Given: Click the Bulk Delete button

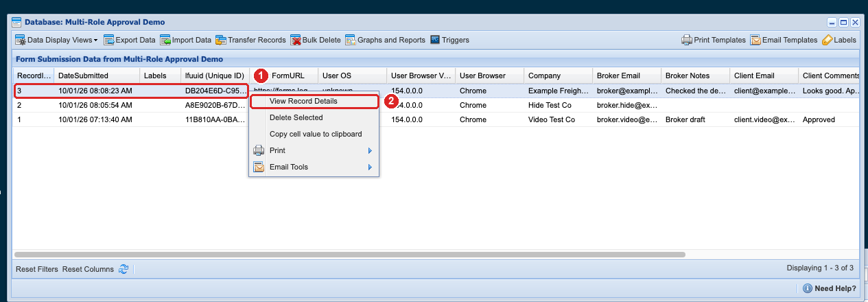Looking at the screenshot, I should 316,40.
